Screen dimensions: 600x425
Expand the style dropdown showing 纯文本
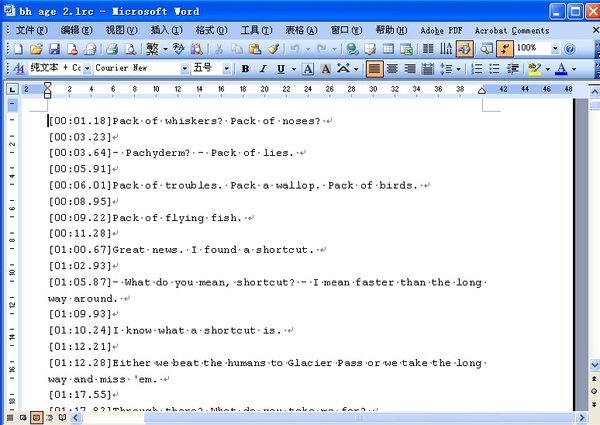87,68
